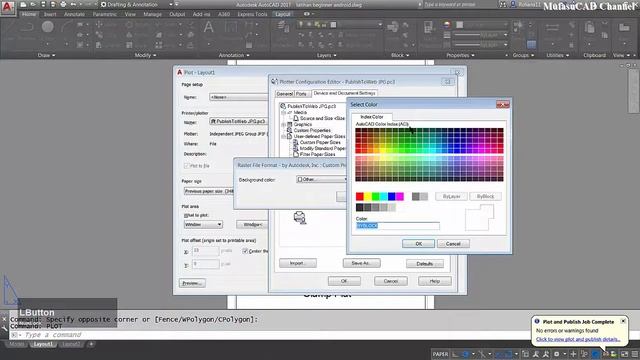Select the Text tool in Annotation panel

[209, 28]
